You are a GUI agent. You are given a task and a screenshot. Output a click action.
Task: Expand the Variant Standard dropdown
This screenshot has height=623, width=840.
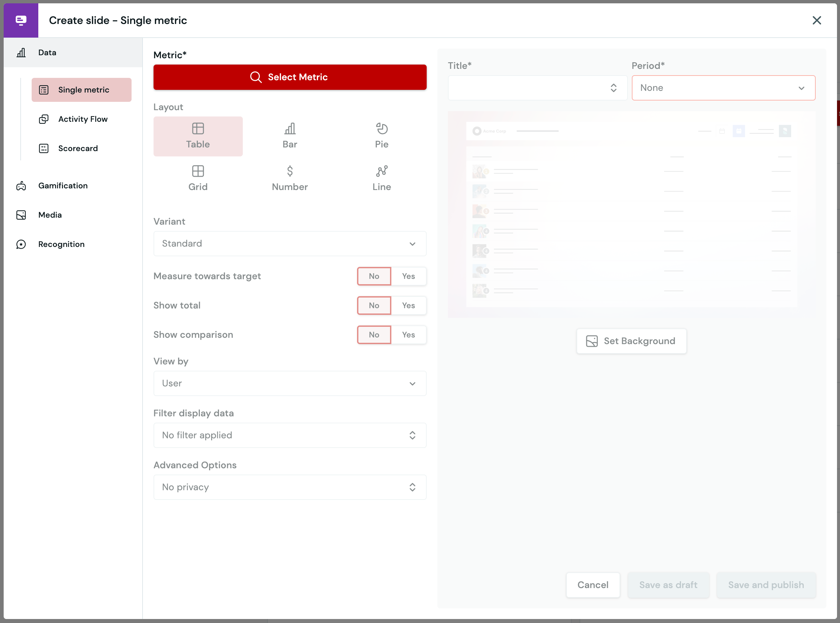tap(289, 244)
